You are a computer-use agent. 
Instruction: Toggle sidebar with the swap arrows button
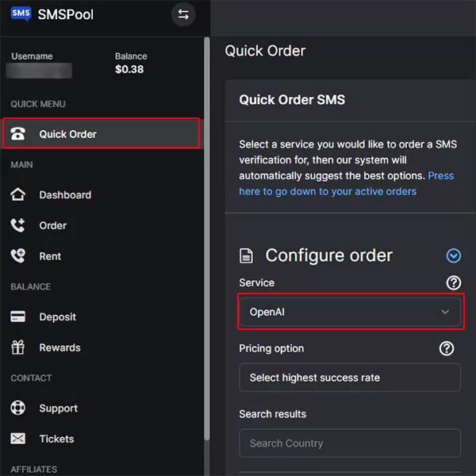coord(183,14)
